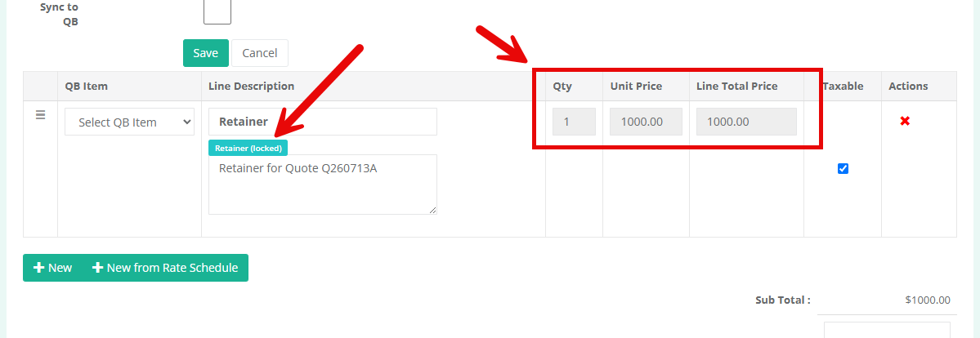Image resolution: width=980 pixels, height=338 pixels.
Task: Click the Retainer for Quote description textarea
Action: tap(323, 185)
